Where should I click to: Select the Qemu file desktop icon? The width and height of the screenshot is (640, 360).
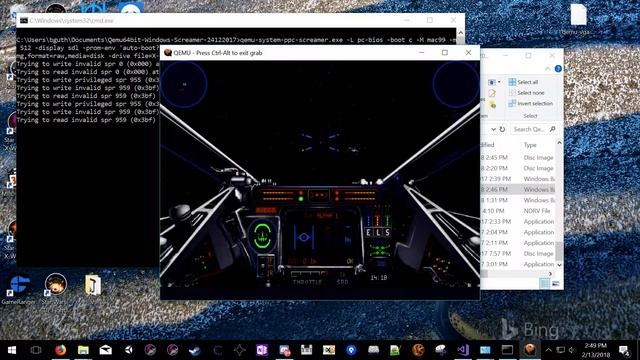click(x=578, y=19)
